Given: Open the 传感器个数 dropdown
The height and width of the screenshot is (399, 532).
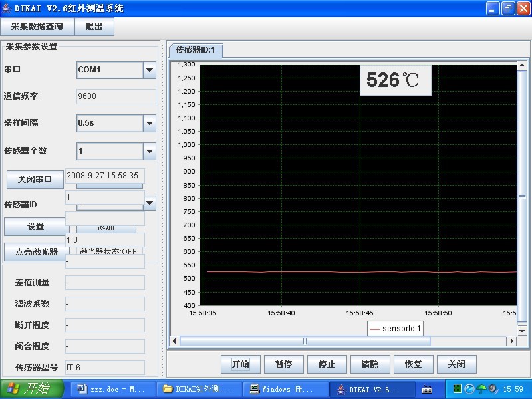Looking at the screenshot, I should [x=149, y=151].
